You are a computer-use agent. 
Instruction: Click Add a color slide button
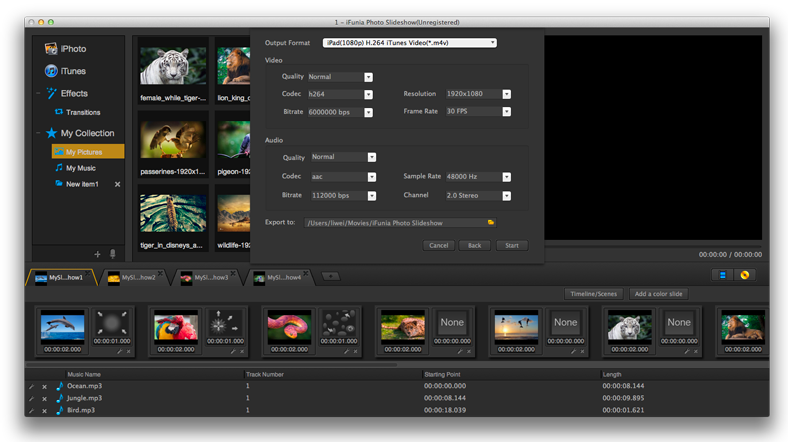[x=658, y=294]
